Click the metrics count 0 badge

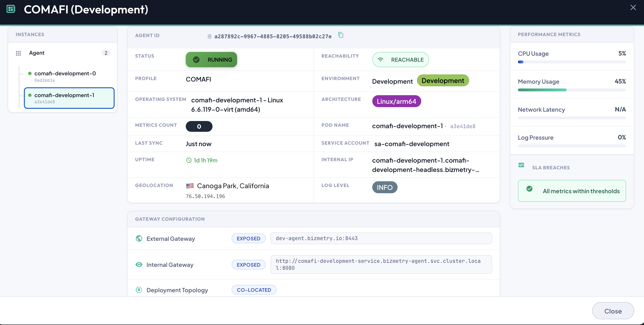(x=199, y=127)
